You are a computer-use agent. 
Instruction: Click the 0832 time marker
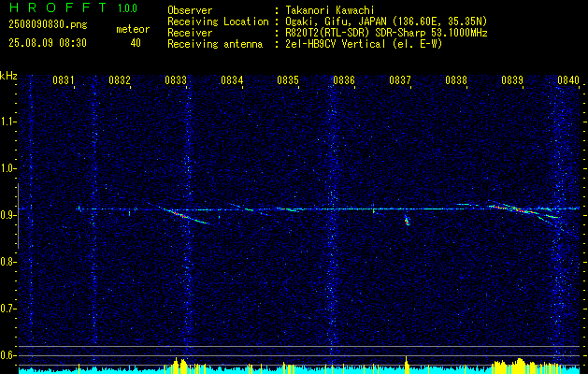click(120, 79)
